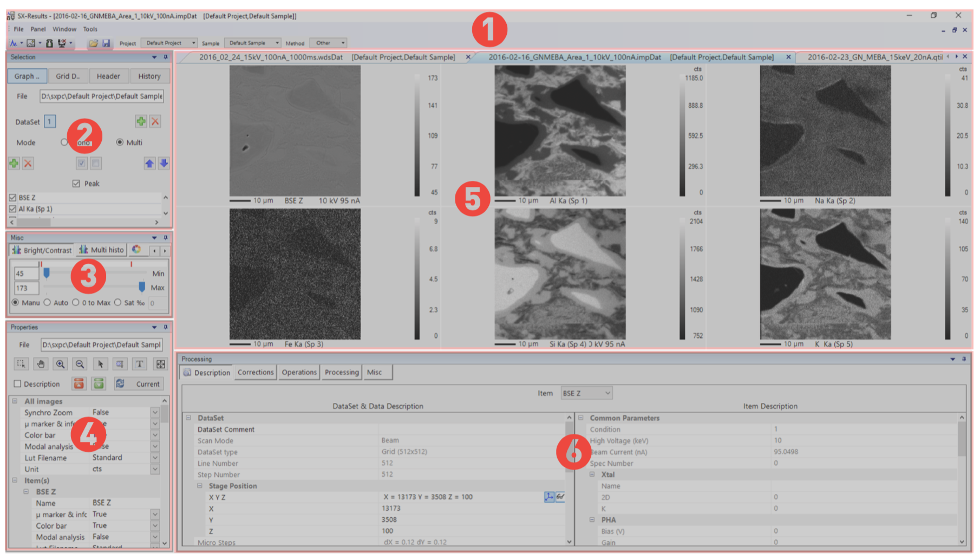Click red X beside DataSet field
This screenshot has height=560, width=980.
tap(155, 122)
